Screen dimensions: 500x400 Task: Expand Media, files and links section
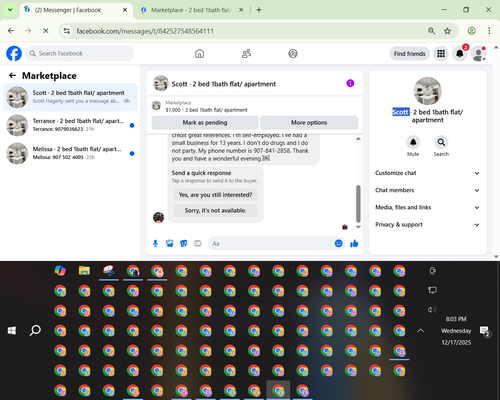(x=427, y=207)
